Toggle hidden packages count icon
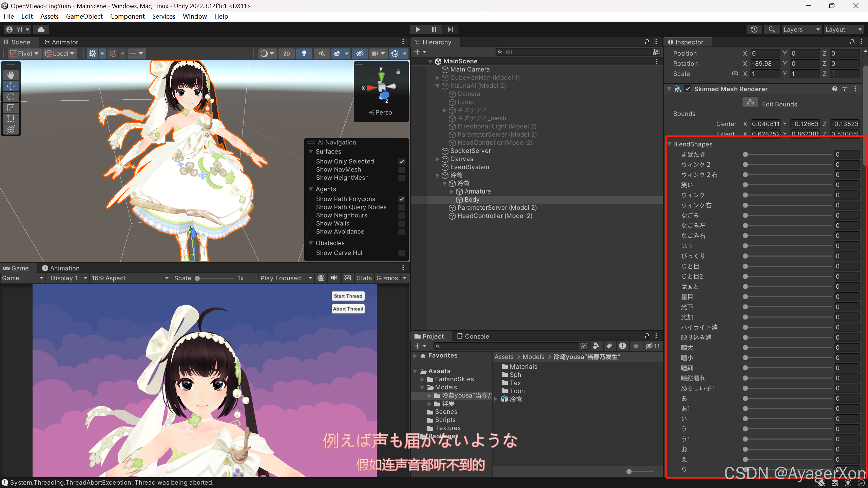The width and height of the screenshot is (868, 488). point(653,346)
